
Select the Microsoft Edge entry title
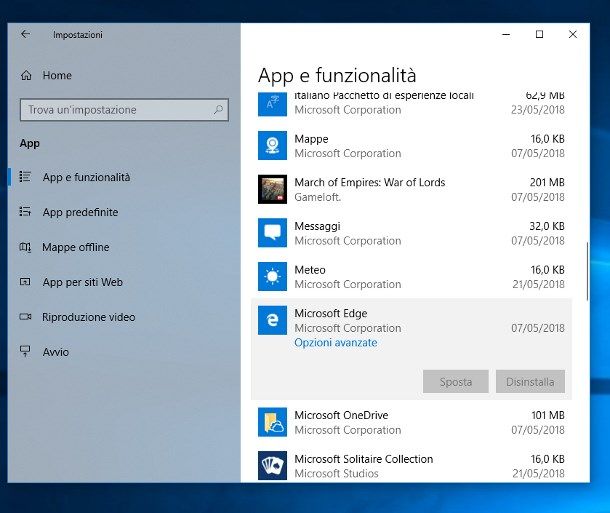tap(331, 313)
